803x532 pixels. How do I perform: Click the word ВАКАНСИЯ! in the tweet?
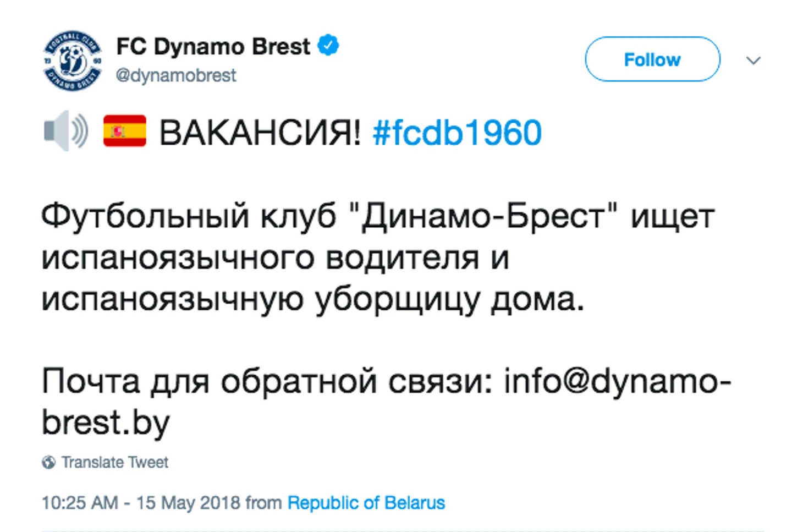(260, 133)
